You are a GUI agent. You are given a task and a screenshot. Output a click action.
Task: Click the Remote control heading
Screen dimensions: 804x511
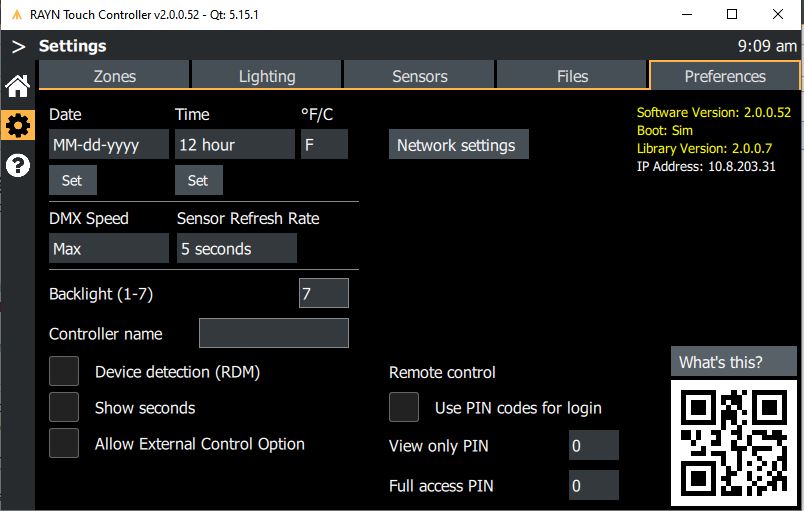click(442, 372)
